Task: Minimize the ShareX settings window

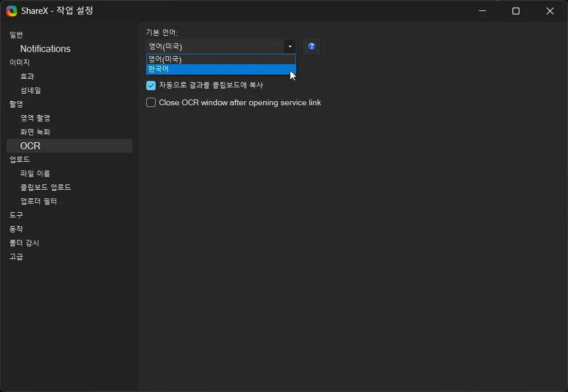Action: click(x=482, y=11)
